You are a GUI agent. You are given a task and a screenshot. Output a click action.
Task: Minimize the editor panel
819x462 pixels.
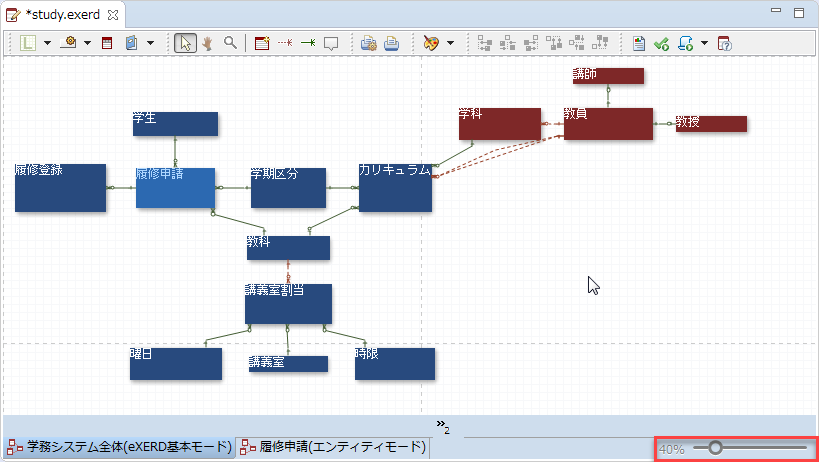tap(776, 11)
